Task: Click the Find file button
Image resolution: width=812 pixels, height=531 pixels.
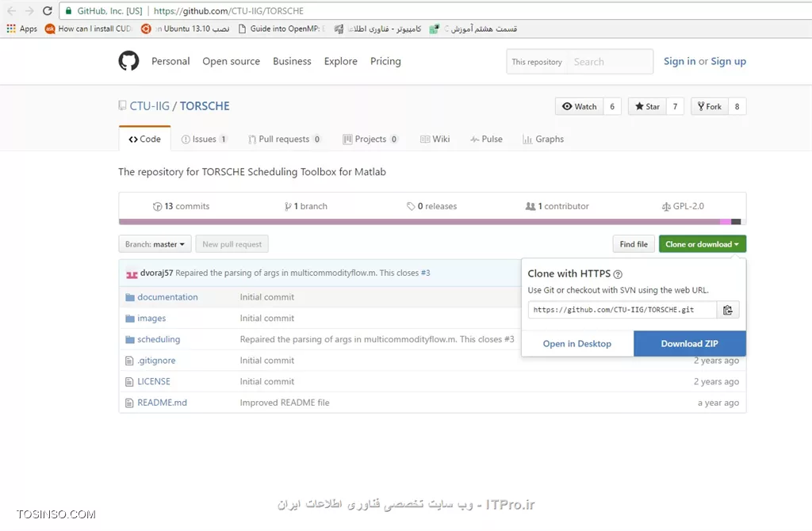Action: (x=634, y=244)
